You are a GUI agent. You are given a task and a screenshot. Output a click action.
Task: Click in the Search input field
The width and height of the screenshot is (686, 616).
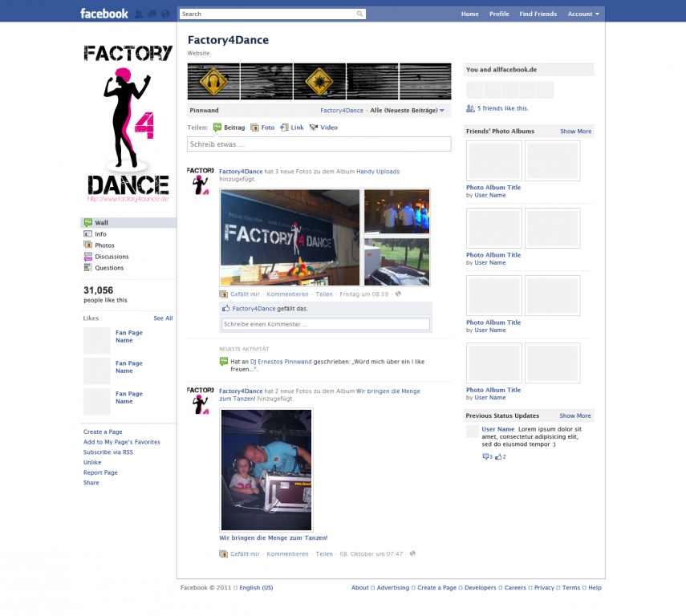click(267, 14)
